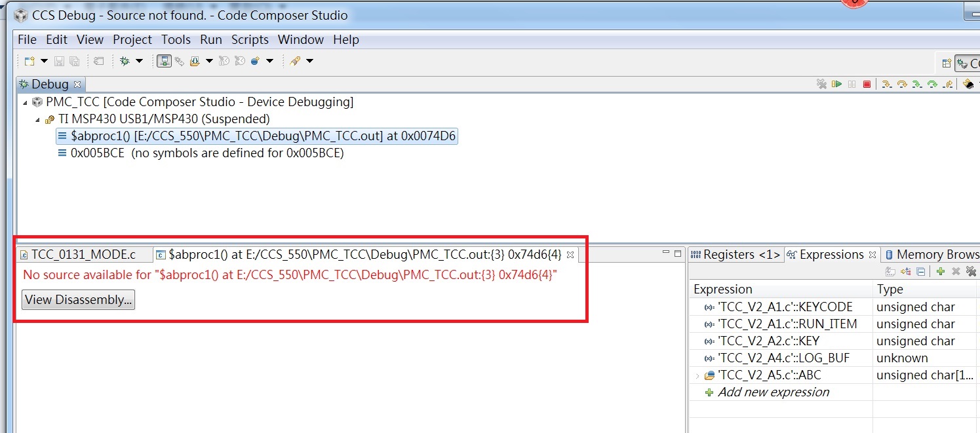The image size is (980, 433).
Task: Click the tree-with-arrow Expressions toolbar icon
Action: point(906,272)
